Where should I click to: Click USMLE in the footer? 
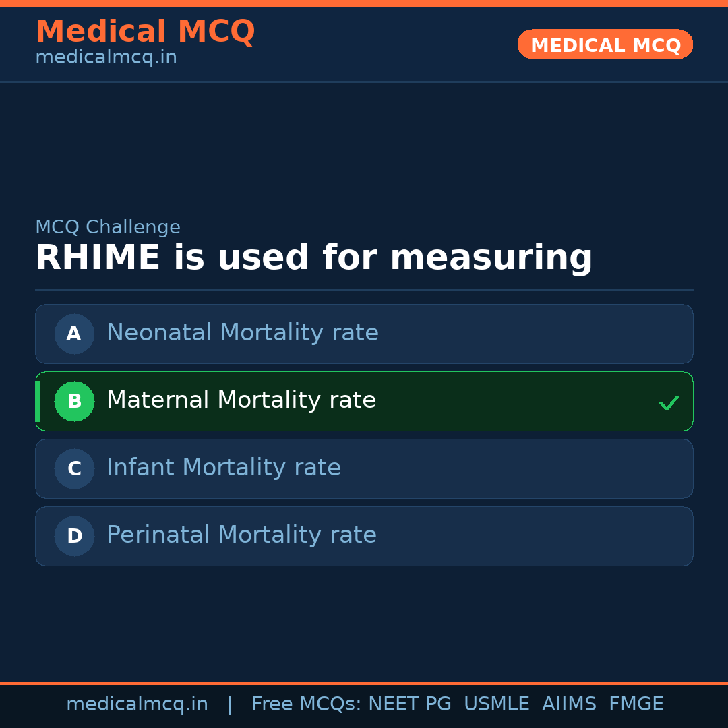click(496, 704)
